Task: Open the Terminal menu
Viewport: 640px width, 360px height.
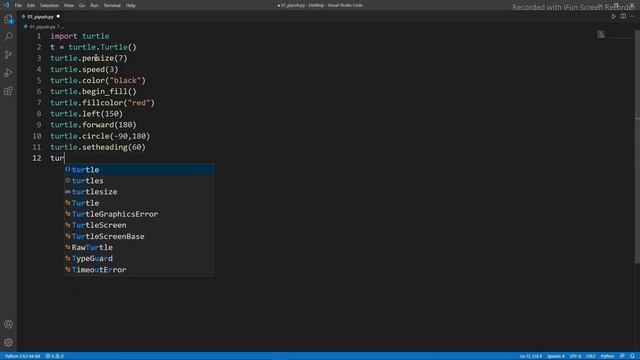Action: tap(112, 5)
